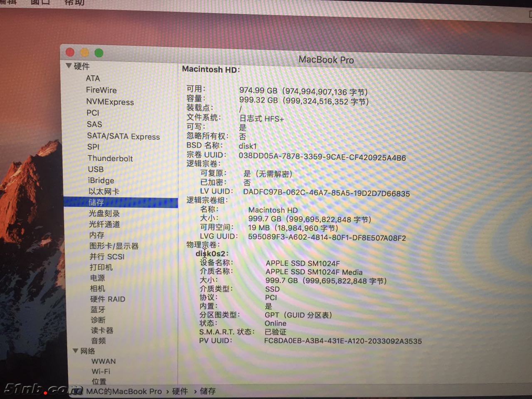Viewport: 532px width, 399px height.
Task: Select SATA/SATA Express in the sidebar
Action: 123,136
